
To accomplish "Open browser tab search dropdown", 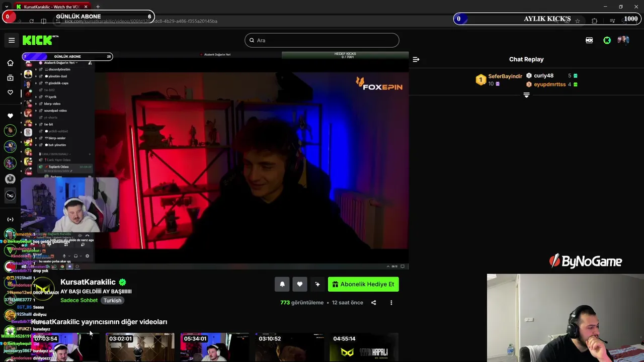I will (x=6, y=7).
